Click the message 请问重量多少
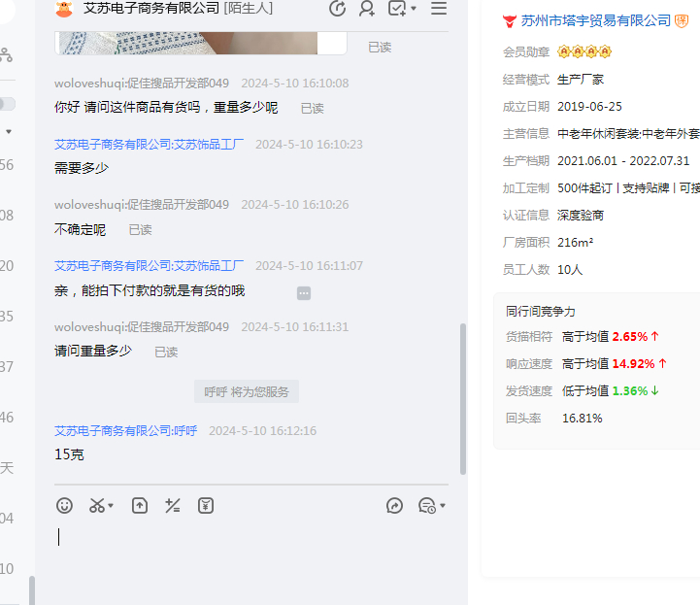The width and height of the screenshot is (700, 605). (93, 351)
